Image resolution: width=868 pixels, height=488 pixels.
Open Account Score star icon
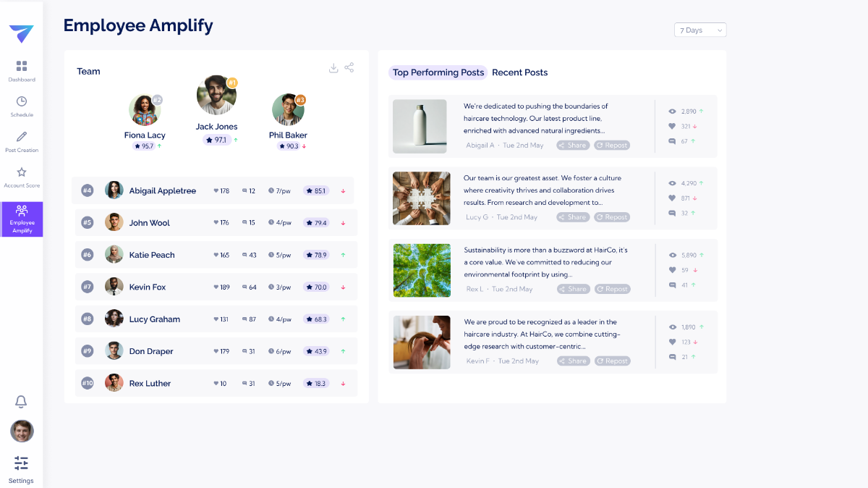point(22,172)
